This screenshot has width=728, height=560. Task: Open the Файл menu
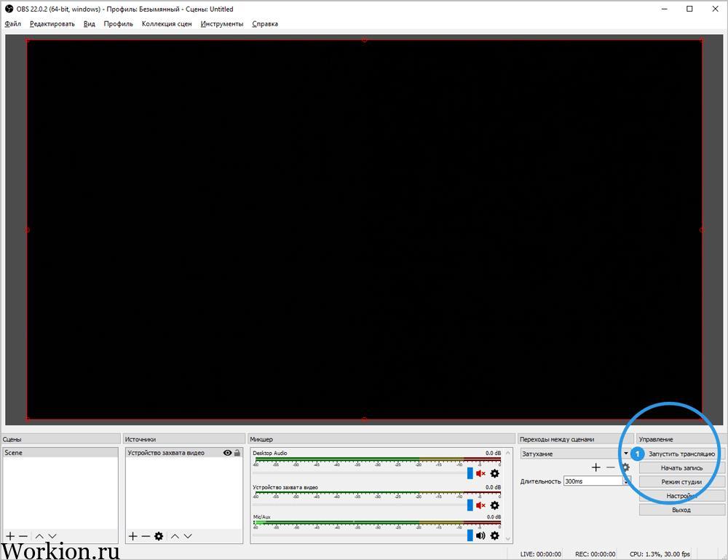[x=13, y=24]
